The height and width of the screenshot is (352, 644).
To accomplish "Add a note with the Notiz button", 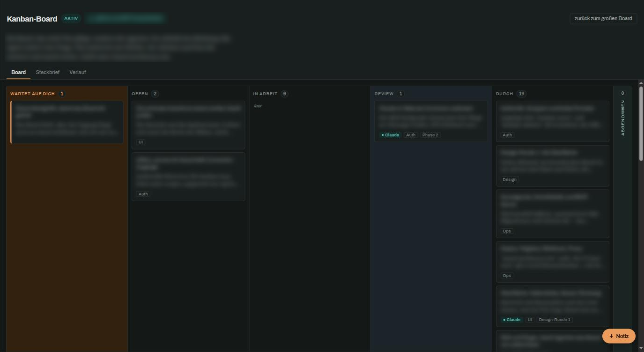I will pos(619,336).
